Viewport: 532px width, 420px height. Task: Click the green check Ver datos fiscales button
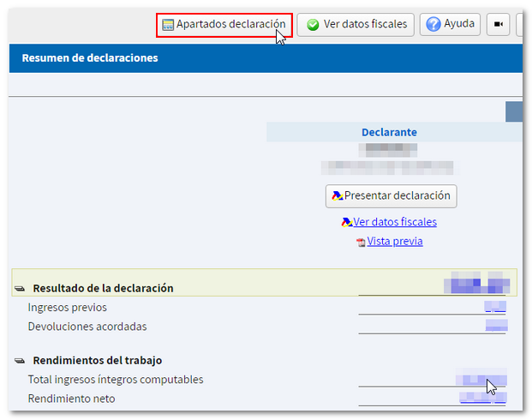coord(356,25)
